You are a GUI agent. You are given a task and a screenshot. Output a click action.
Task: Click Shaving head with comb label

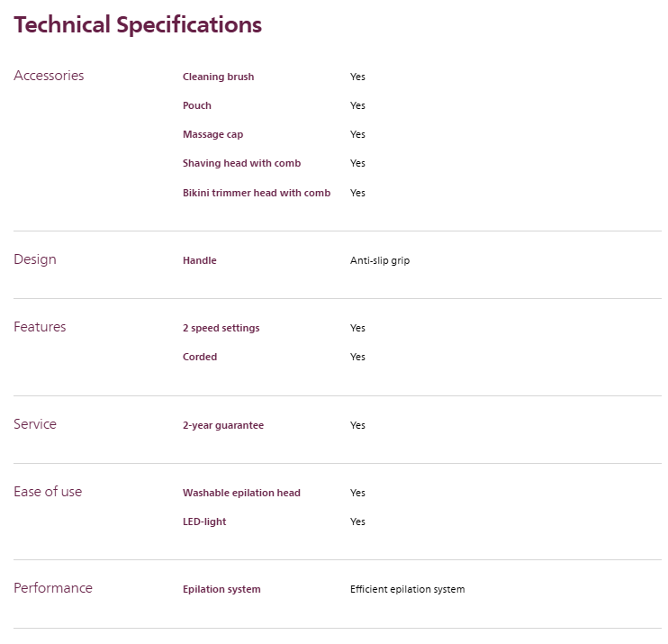241,163
